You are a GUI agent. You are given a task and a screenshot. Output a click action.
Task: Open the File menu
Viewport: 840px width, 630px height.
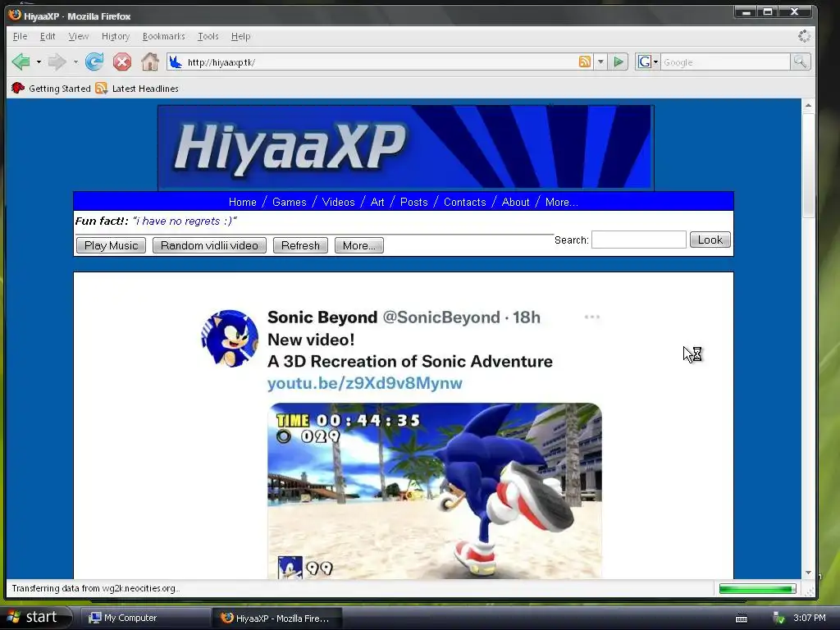coord(20,36)
